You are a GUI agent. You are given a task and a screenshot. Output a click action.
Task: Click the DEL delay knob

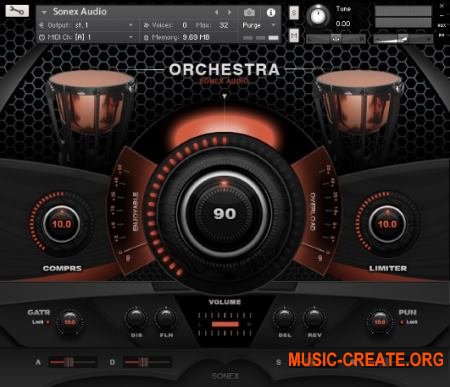tap(284, 319)
